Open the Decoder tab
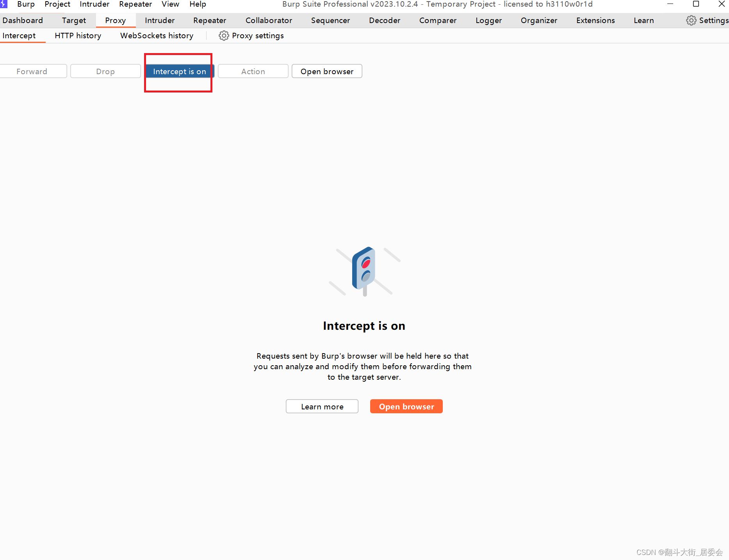Screen dimensions: 729x560 pos(385,20)
